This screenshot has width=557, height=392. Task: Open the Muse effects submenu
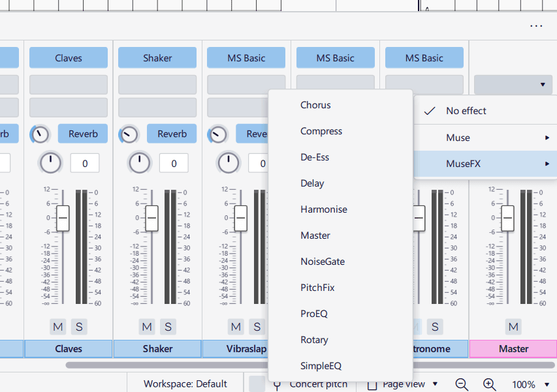486,138
